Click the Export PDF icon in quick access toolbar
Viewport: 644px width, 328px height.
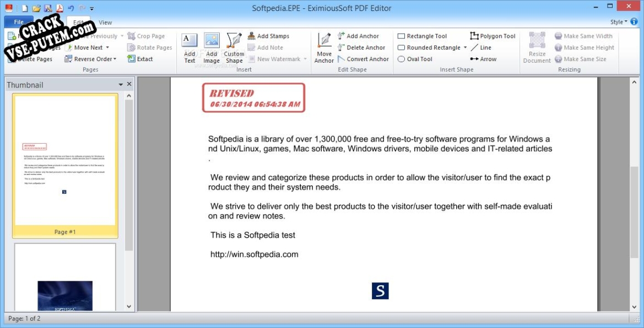coord(59,8)
